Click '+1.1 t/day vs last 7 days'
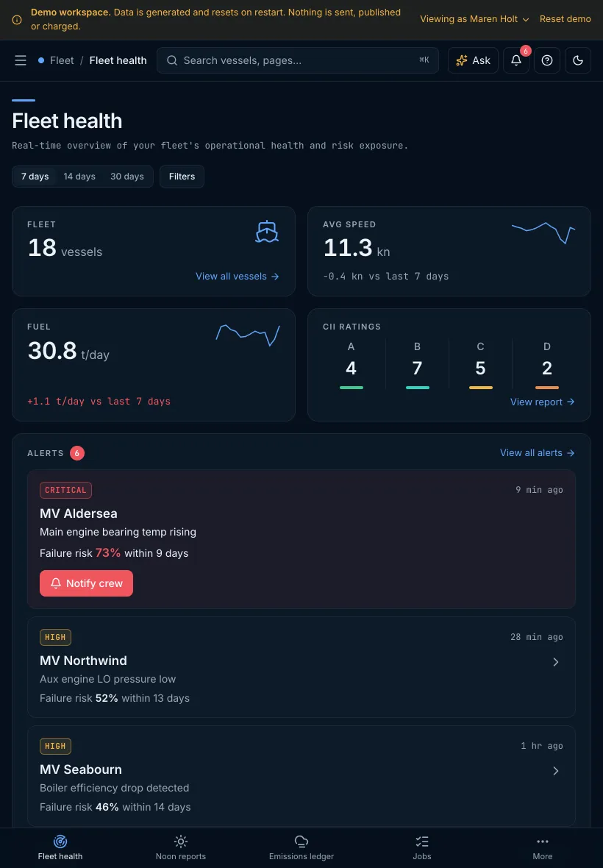This screenshot has height=868, width=603. [x=99, y=402]
